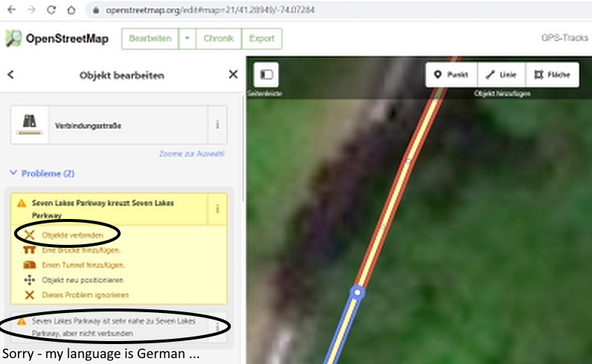Screen dimensions: 592x364
Task: Open the Chronik tab
Action: click(218, 38)
